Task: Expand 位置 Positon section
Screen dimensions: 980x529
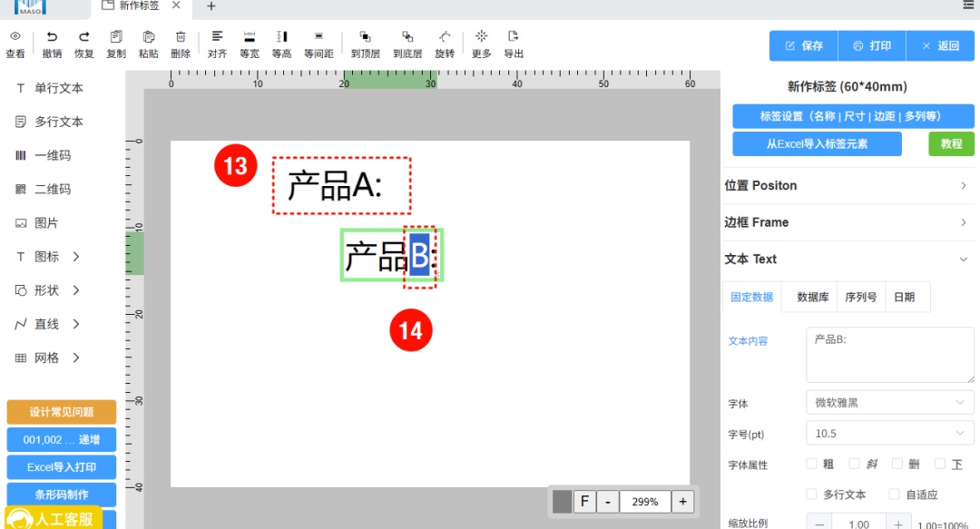Action: (x=847, y=186)
